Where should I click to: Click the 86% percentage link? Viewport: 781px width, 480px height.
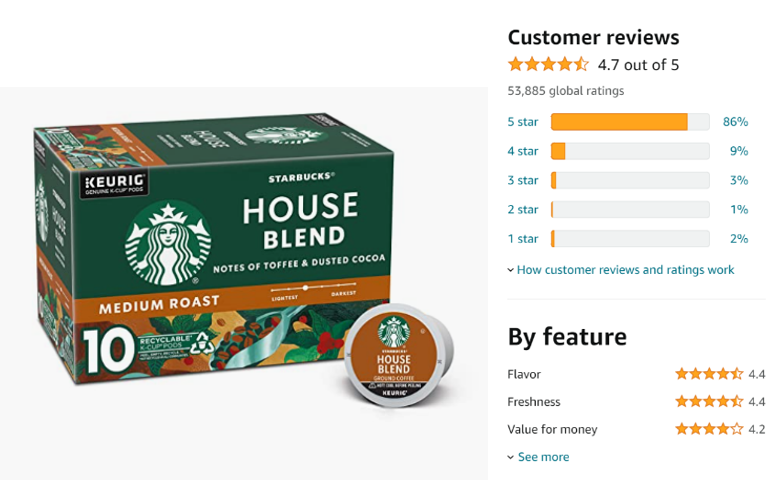click(x=735, y=121)
